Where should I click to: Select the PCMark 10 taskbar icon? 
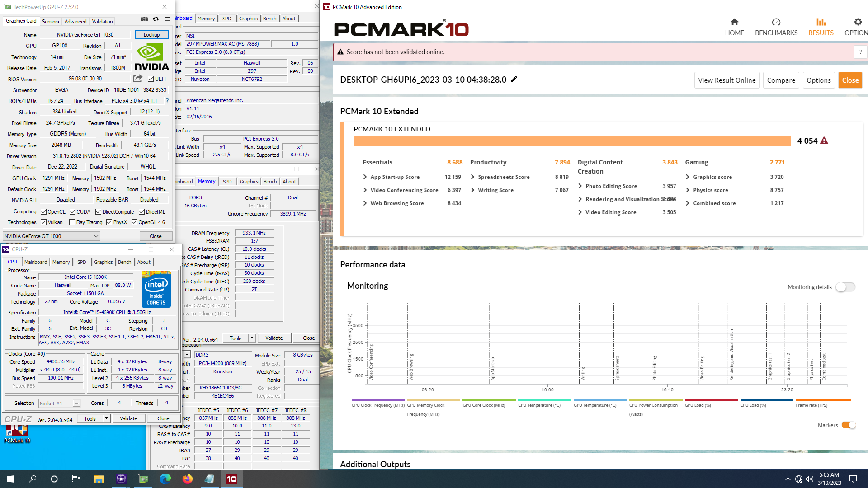(231, 479)
